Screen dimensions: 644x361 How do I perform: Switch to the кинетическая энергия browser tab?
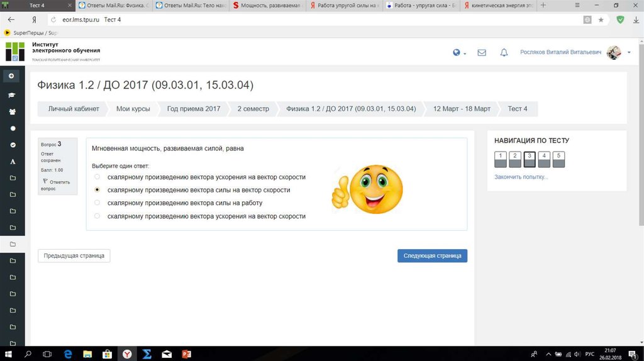click(x=501, y=5)
